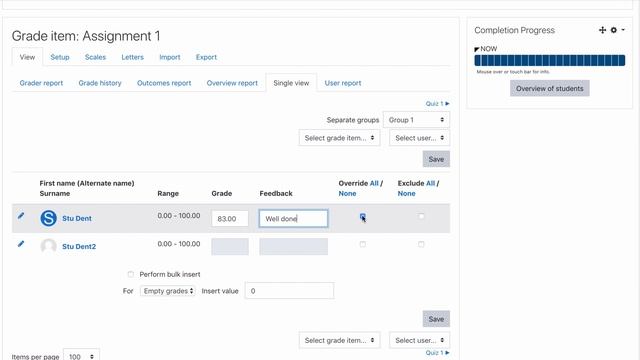640x360 pixels.
Task: Open the Empty grades dropdown
Action: point(168,291)
